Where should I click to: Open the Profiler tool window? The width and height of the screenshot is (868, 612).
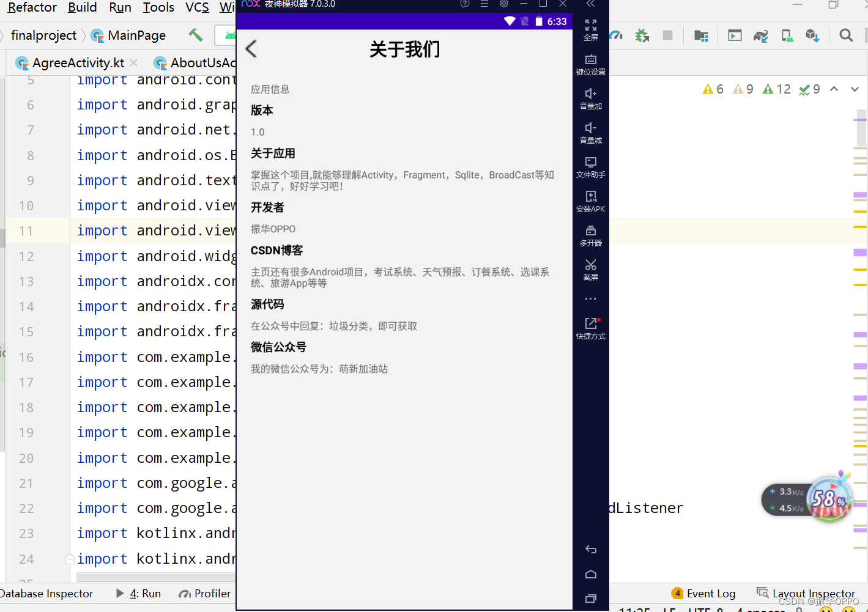[205, 594]
